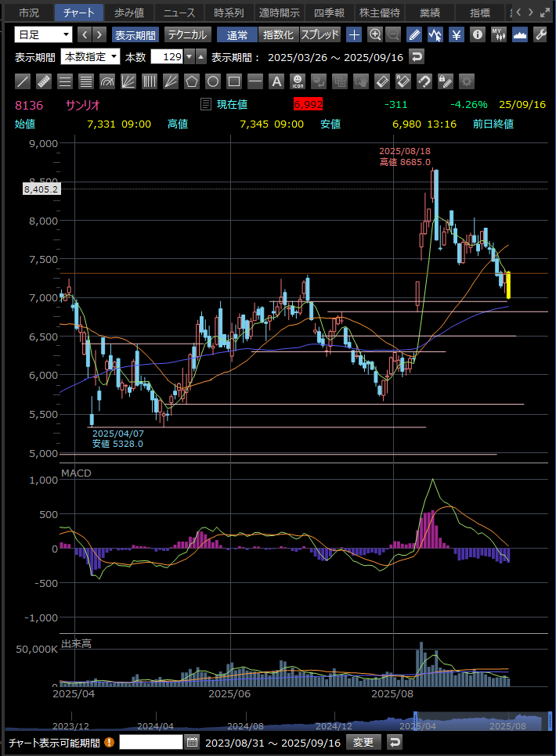Viewport: 556px width, 756px height.
Task: Open the 日足 timeframe dropdown
Action: coord(44,34)
